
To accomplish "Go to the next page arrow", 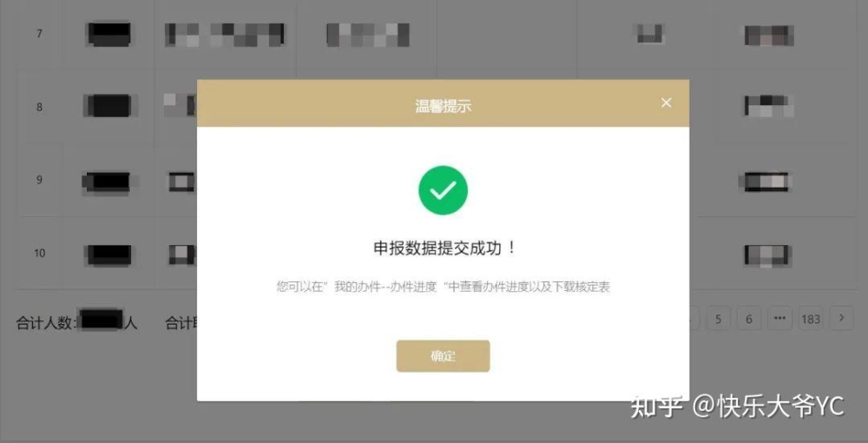I will [842, 319].
